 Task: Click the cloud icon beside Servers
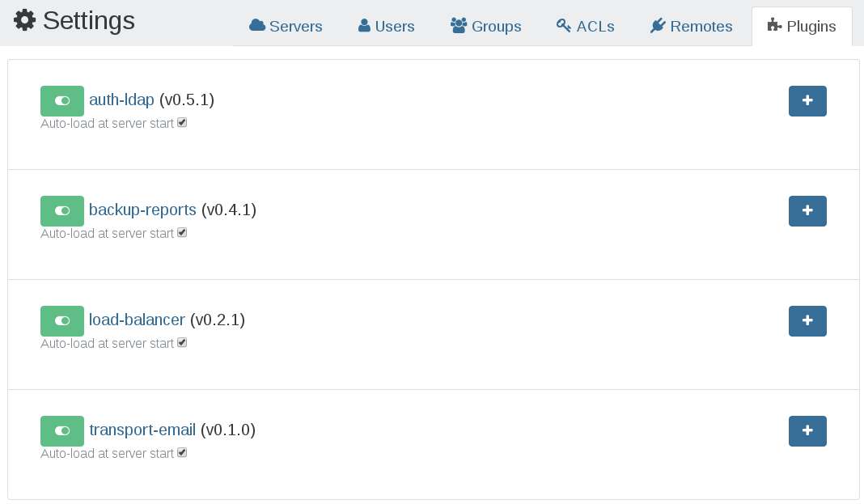[257, 25]
